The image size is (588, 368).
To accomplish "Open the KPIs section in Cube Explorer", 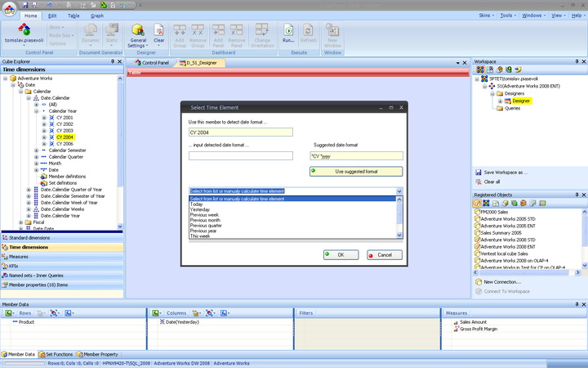I will click(62, 266).
